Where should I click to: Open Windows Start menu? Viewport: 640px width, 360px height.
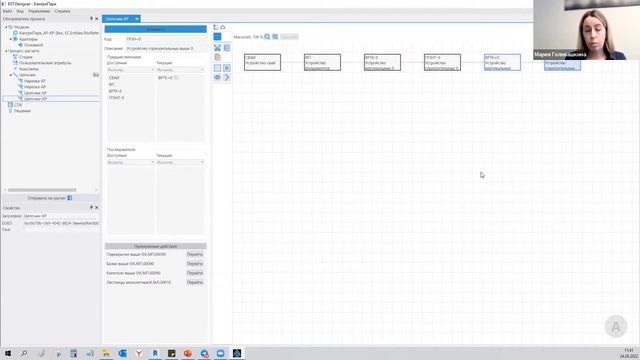8,353
